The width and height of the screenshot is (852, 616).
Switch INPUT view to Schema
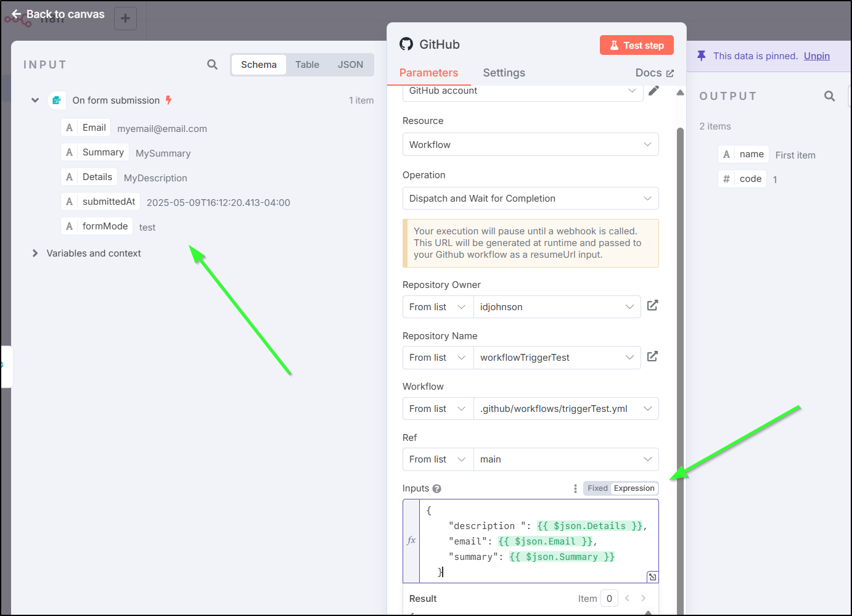259,65
